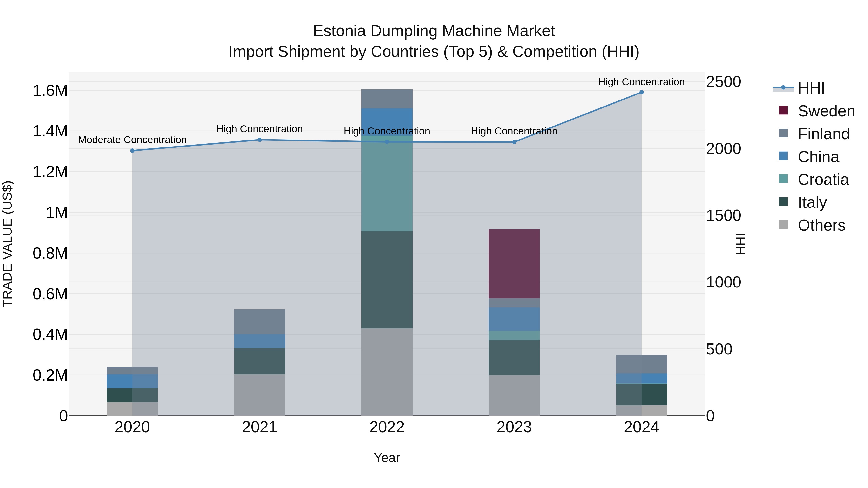Screen dimensions: 868x488
Task: Click the China blue legend swatch
Action: click(783, 156)
